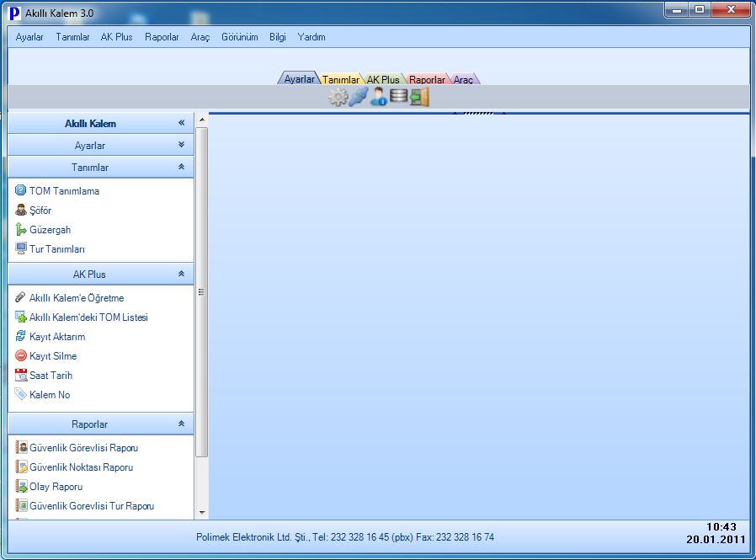This screenshot has height=560, width=756.
Task: Click the dotted toolbar splitter grip
Action: pos(478,114)
